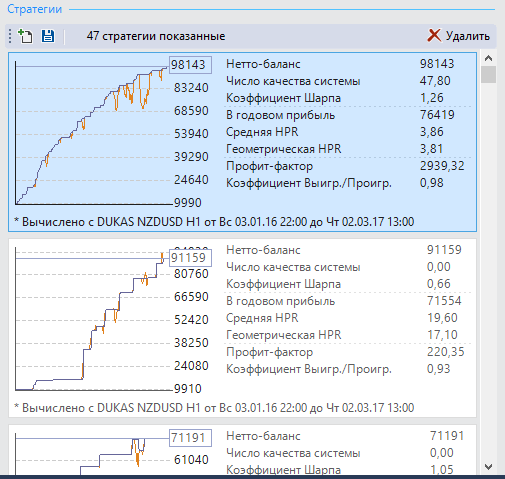The height and width of the screenshot is (479, 505).
Task: Click Геометрическая HPR value 17,10
Action: (442, 335)
